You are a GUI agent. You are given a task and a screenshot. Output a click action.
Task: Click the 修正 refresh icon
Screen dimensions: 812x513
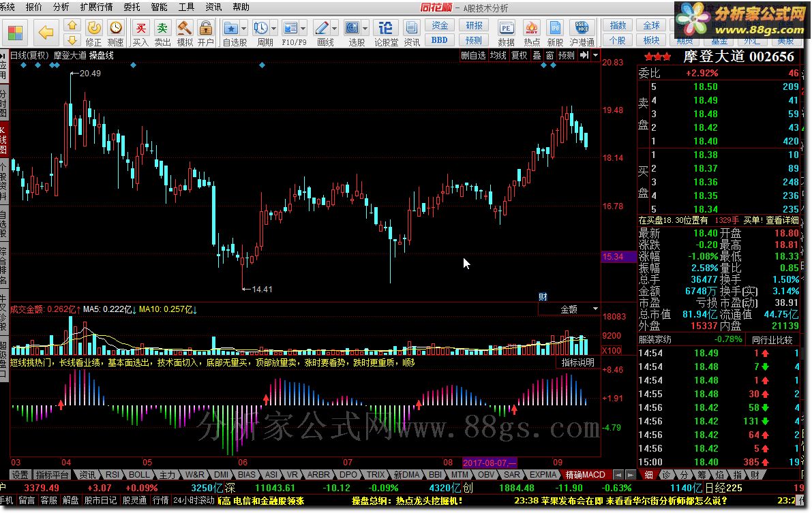click(x=93, y=27)
